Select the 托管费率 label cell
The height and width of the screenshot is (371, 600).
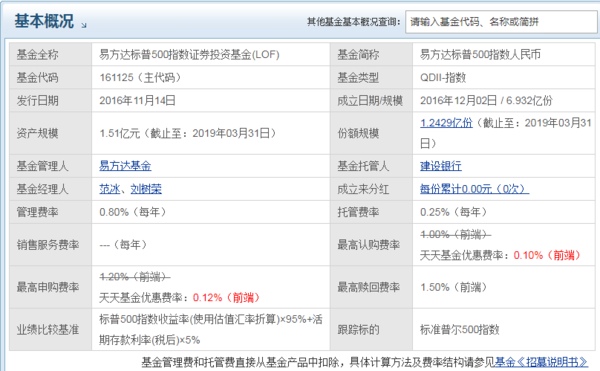(372, 212)
